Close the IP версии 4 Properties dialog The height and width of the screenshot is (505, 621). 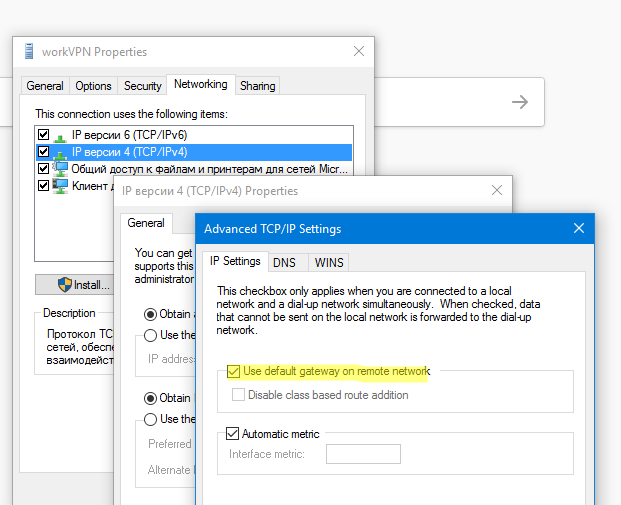[x=497, y=190]
